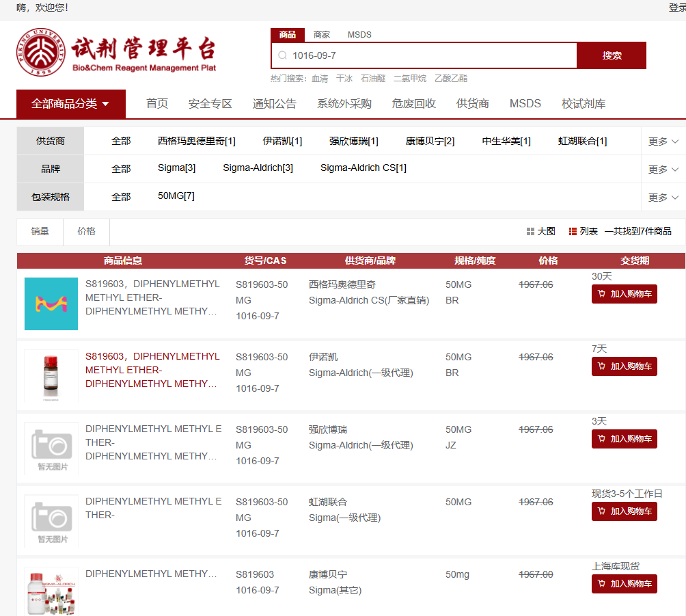
Task: Add 康博贝宁 item to cart
Action: pos(625,584)
